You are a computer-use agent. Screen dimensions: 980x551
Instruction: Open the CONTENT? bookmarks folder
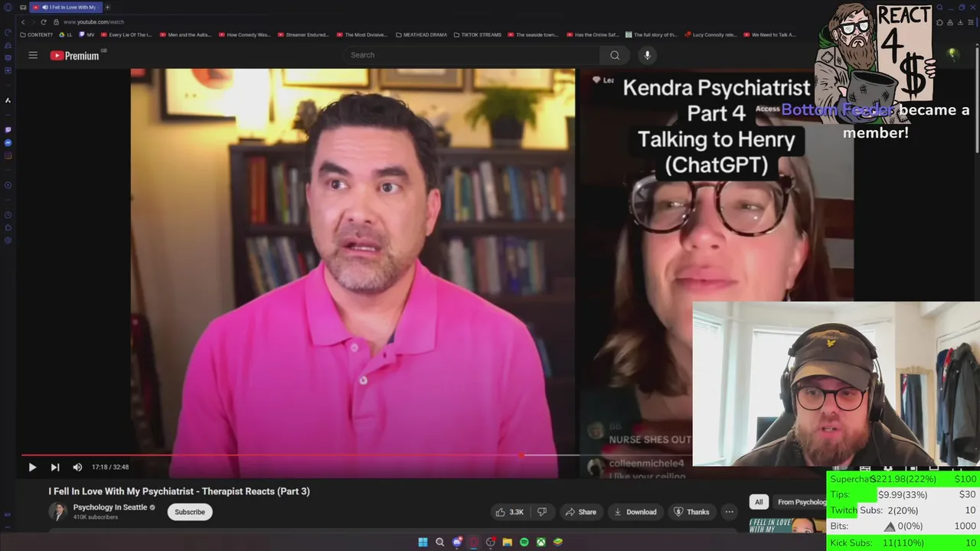click(37, 34)
